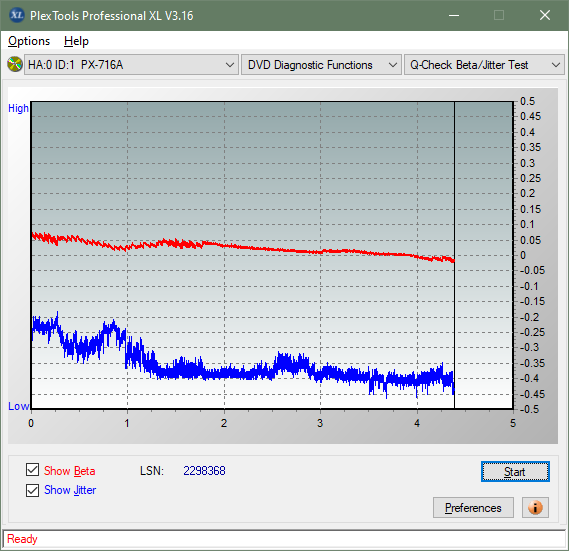Image resolution: width=569 pixels, height=551 pixels.
Task: Click the disc drive icon beside the device selector
Action: 15,64
